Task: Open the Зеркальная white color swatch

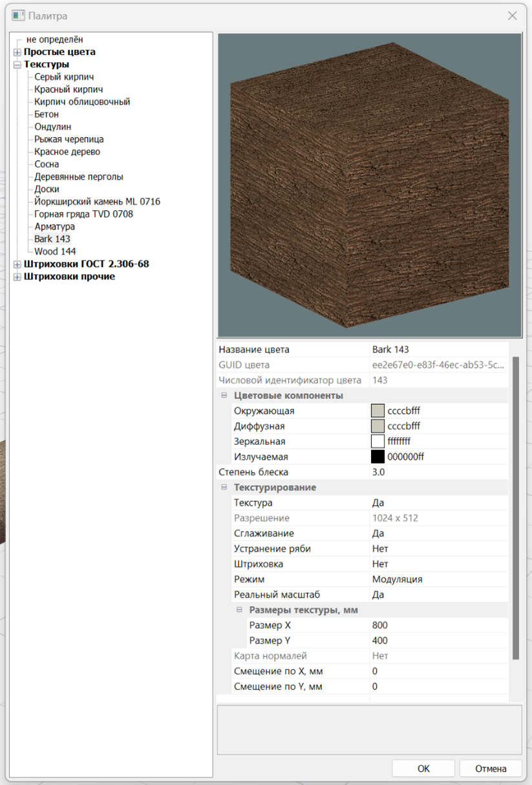Action: [x=378, y=442]
